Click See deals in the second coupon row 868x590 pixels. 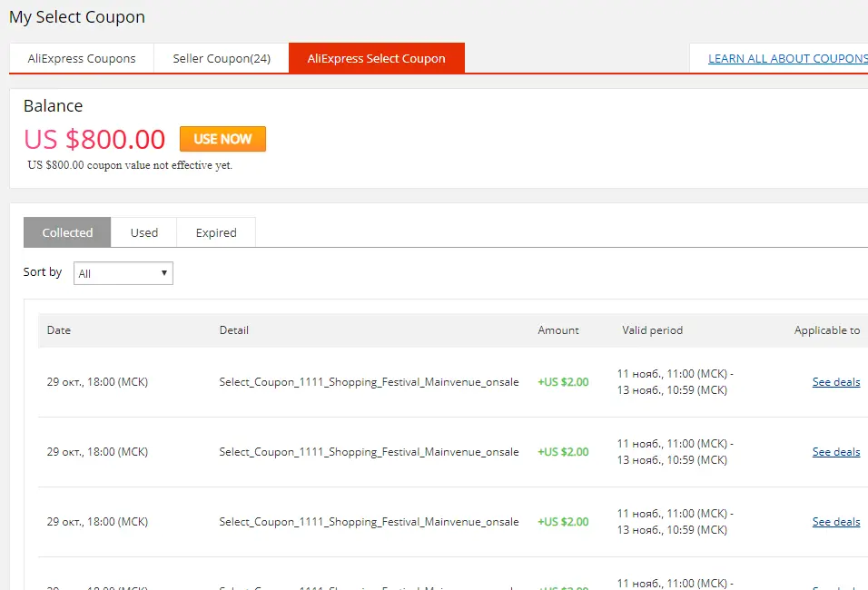(836, 452)
